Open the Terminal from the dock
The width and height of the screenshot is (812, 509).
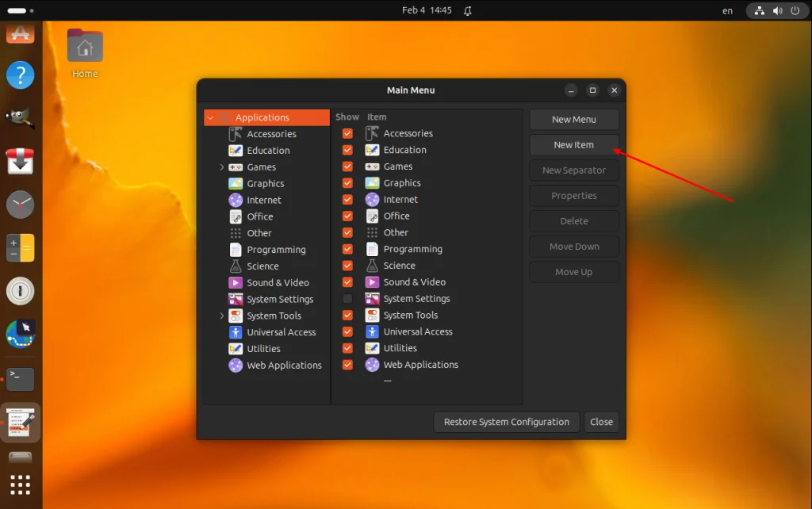pyautogui.click(x=21, y=379)
